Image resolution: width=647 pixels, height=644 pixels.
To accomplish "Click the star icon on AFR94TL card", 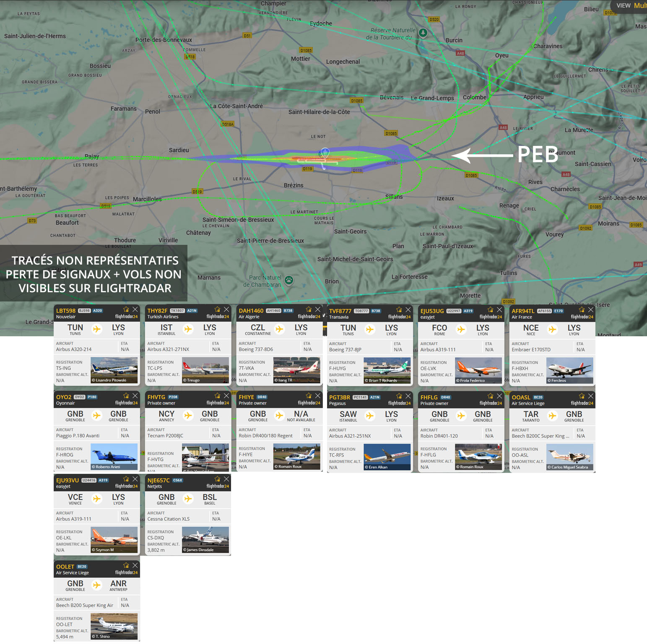I will pos(582,310).
